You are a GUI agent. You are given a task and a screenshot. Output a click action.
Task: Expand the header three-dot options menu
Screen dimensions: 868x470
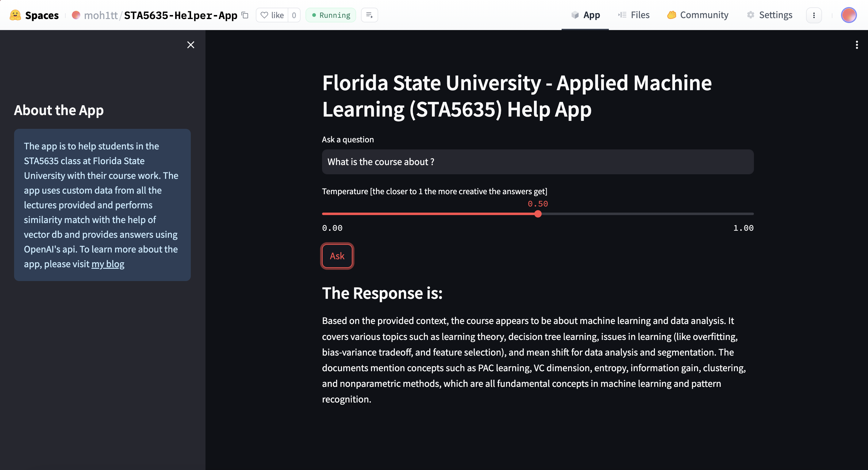click(x=814, y=15)
